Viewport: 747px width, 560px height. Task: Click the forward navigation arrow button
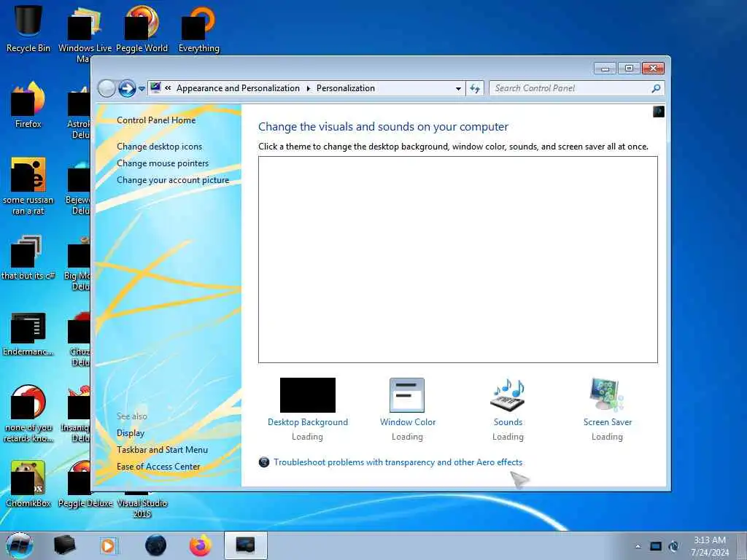pos(127,88)
